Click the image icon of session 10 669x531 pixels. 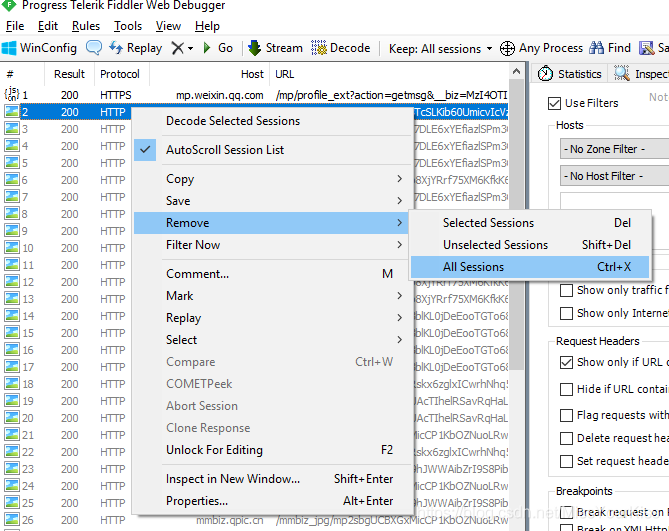[x=12, y=247]
